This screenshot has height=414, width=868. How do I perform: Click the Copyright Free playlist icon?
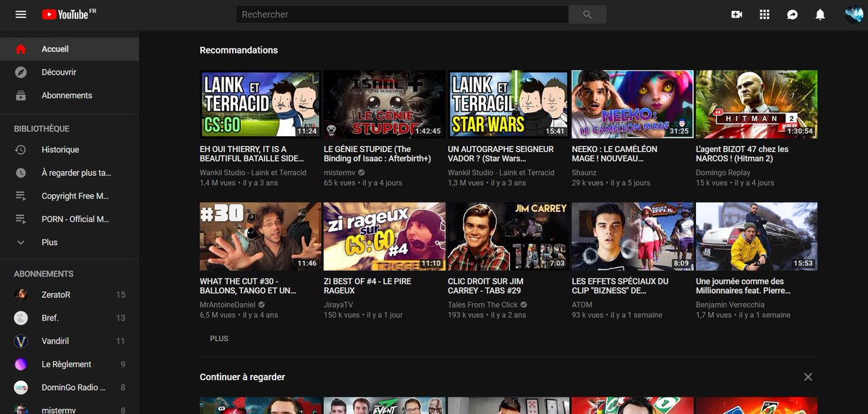pos(21,196)
